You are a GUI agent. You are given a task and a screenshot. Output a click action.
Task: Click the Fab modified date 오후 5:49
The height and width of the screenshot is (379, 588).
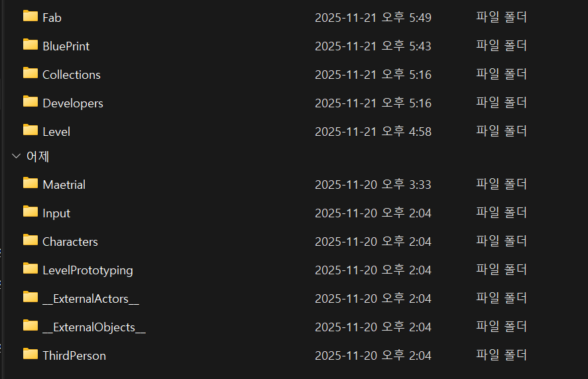[406, 17]
